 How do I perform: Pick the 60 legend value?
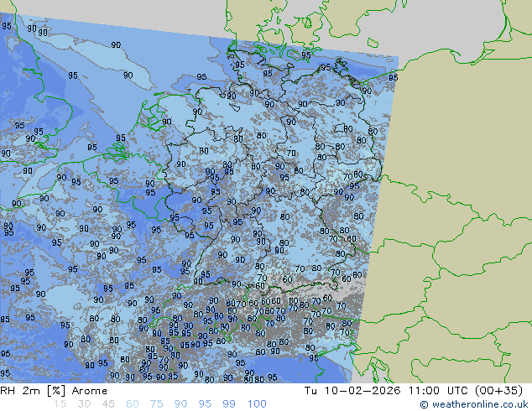point(133,404)
